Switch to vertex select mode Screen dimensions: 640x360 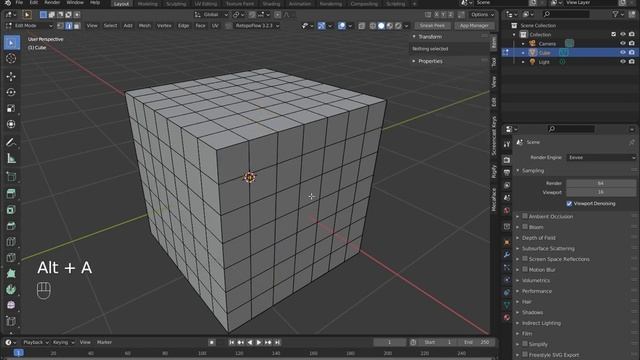point(60,26)
